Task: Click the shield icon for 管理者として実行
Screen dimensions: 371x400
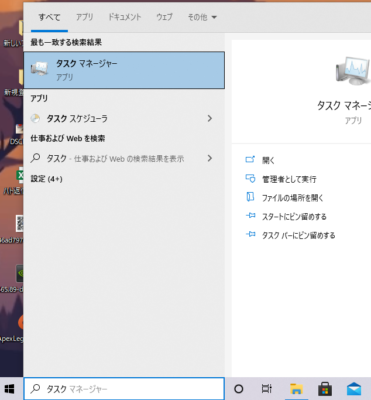Action: 250,179
